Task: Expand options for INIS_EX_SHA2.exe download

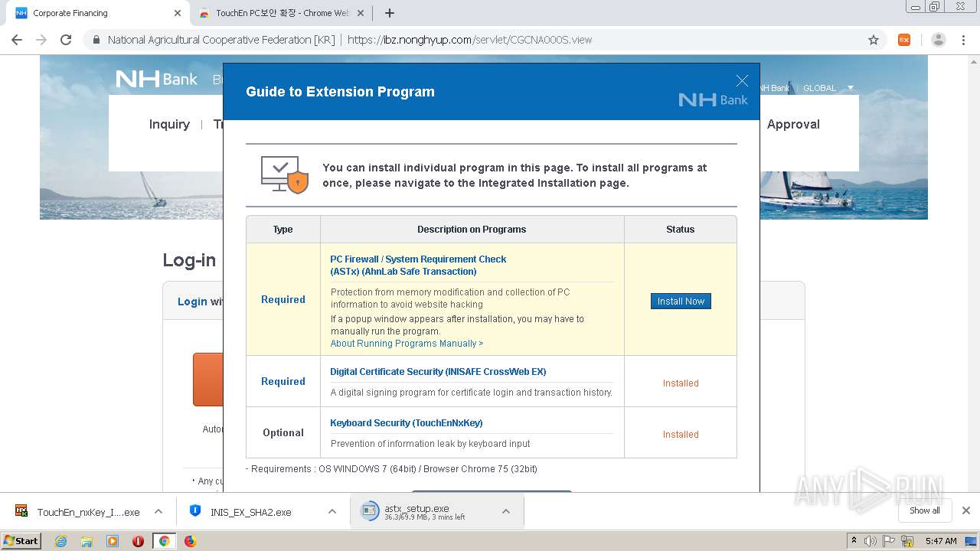Action: coord(332,512)
